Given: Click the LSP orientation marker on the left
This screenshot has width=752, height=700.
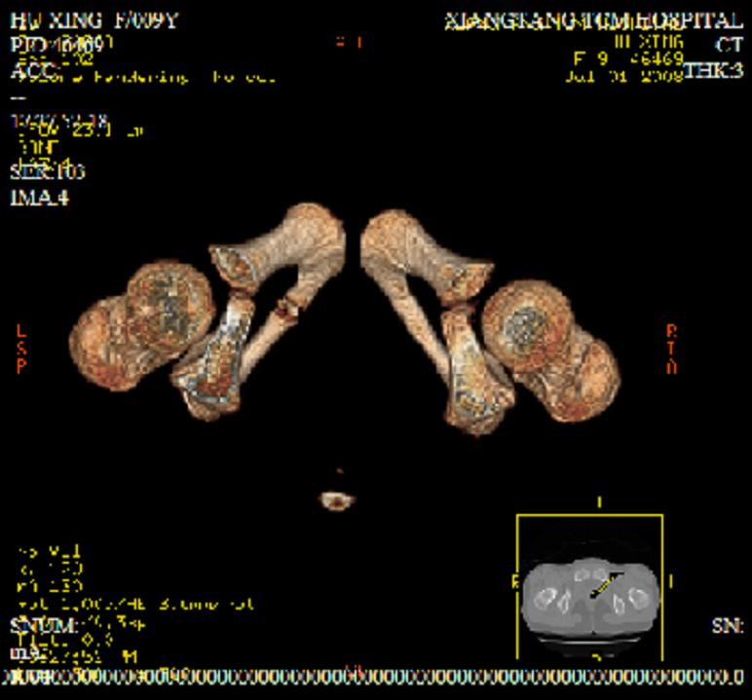Looking at the screenshot, I should [x=21, y=350].
